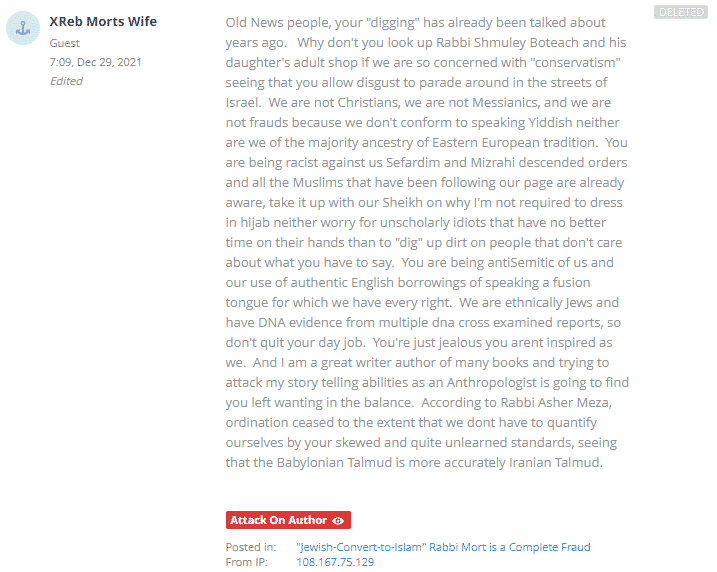Open the Rabbi Mort is a Complete Fraud thread link

tap(443, 547)
